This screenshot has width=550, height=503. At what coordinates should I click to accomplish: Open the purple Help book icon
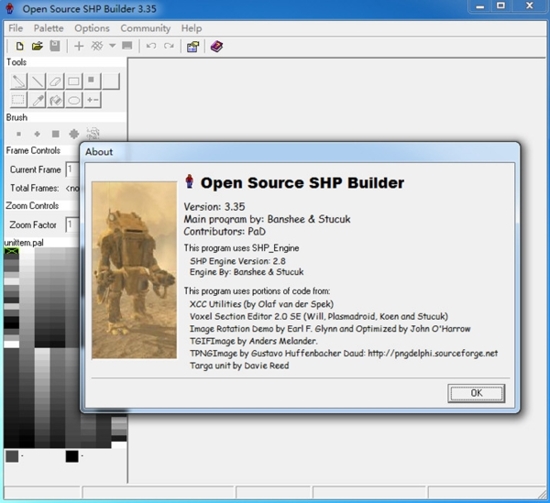point(216,46)
